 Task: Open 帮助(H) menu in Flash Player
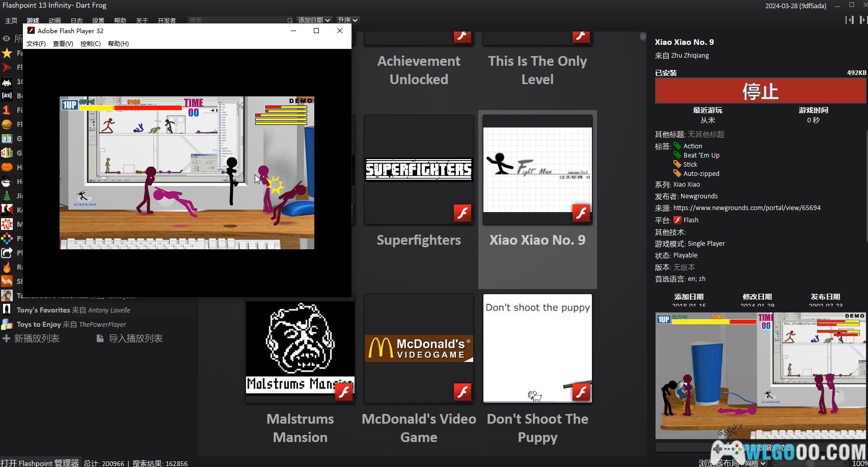pos(118,44)
